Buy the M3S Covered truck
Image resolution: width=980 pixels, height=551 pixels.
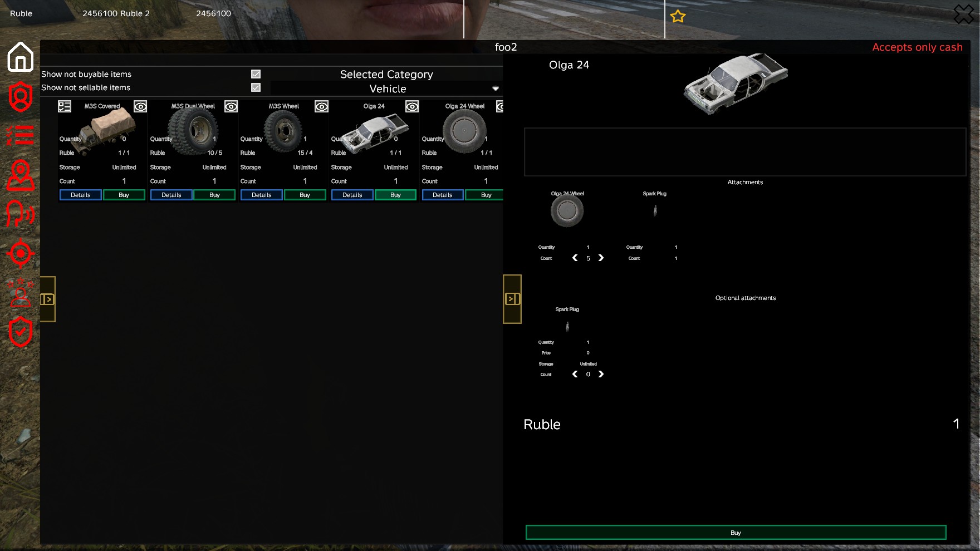(x=124, y=195)
